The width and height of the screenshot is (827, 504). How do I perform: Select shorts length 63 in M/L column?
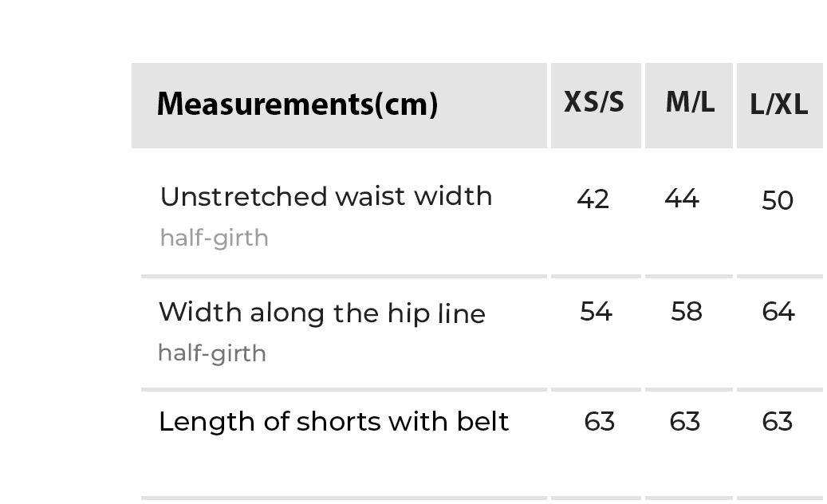pos(685,421)
